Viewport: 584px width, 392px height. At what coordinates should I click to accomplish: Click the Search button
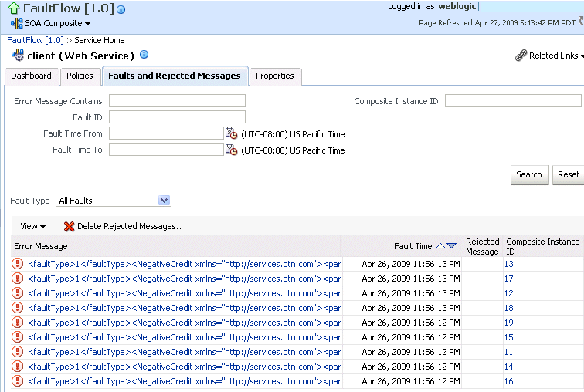(x=529, y=175)
